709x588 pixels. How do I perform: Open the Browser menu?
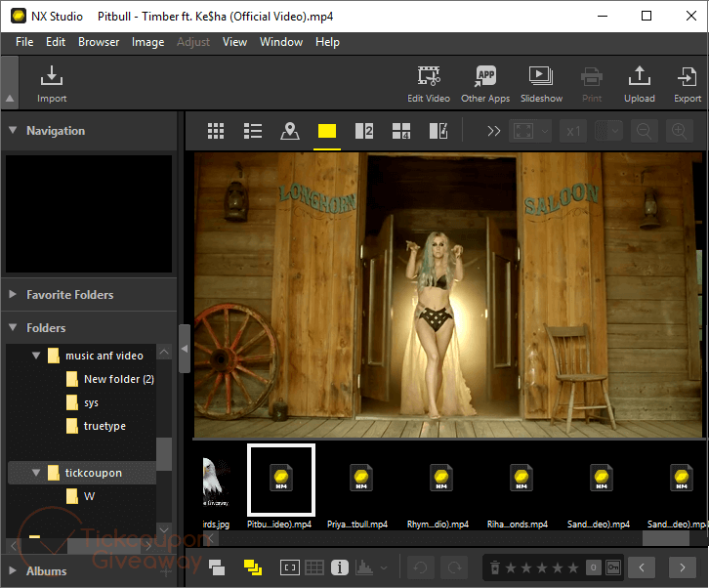(x=99, y=42)
